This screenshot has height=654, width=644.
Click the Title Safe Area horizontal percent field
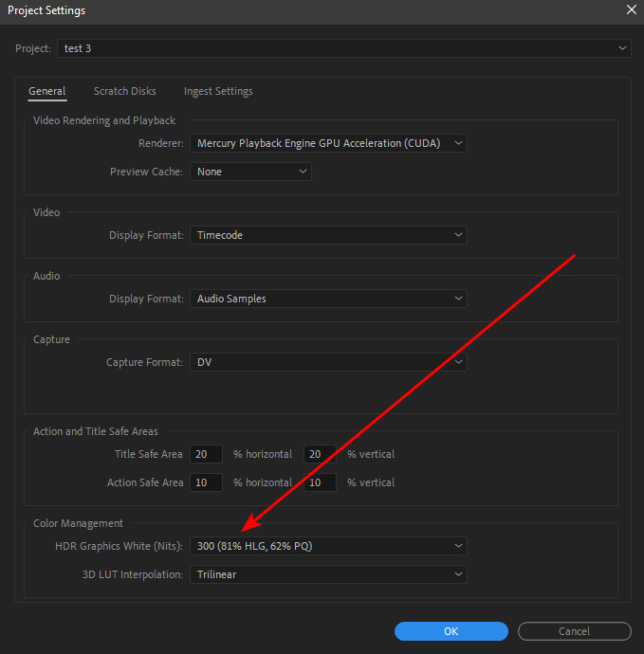coord(206,454)
